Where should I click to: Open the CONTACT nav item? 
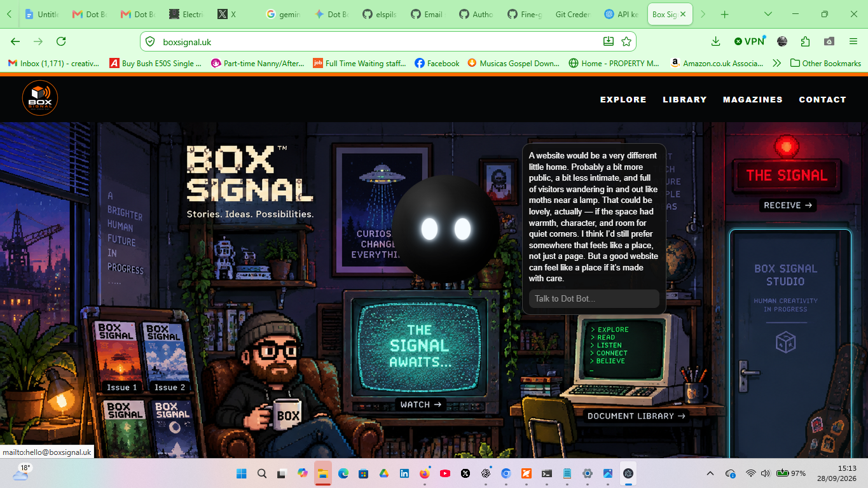tap(822, 99)
